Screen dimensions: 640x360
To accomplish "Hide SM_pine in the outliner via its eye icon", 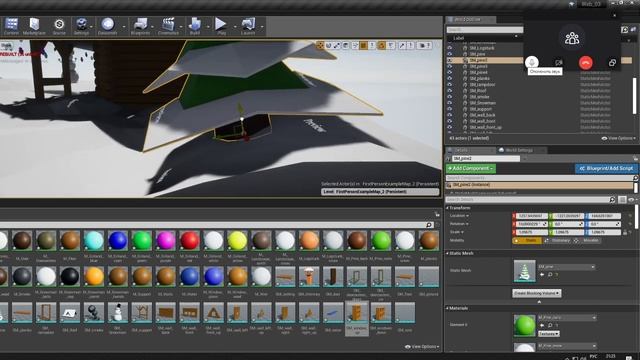I will [x=449, y=54].
